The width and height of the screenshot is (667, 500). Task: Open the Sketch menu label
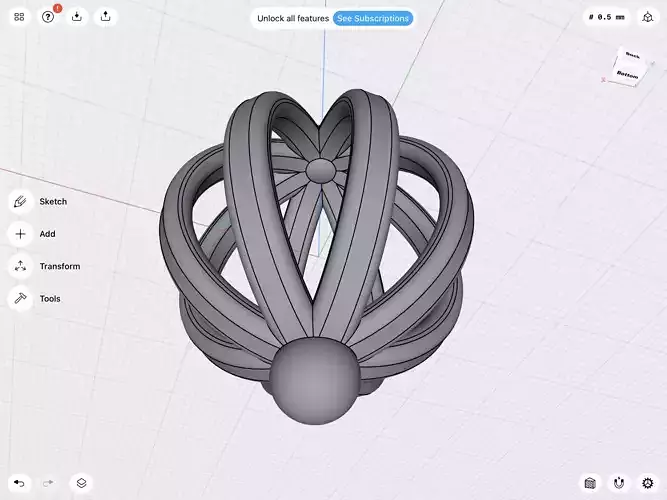point(53,202)
